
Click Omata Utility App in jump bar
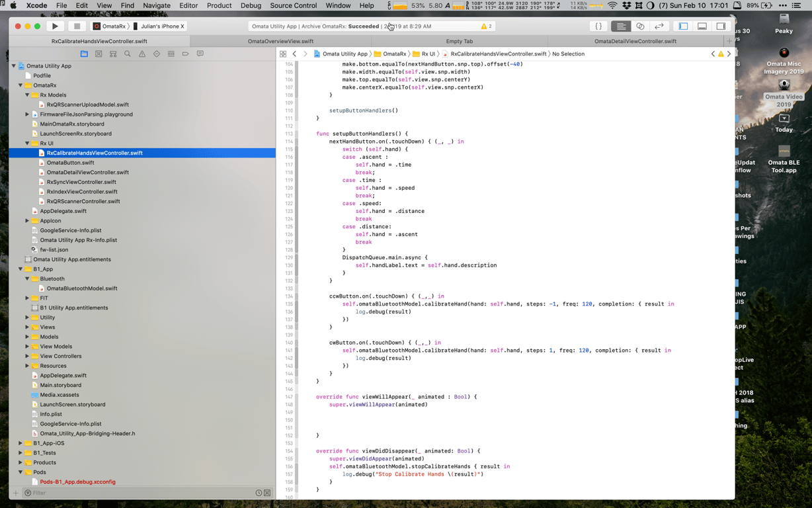coord(341,54)
